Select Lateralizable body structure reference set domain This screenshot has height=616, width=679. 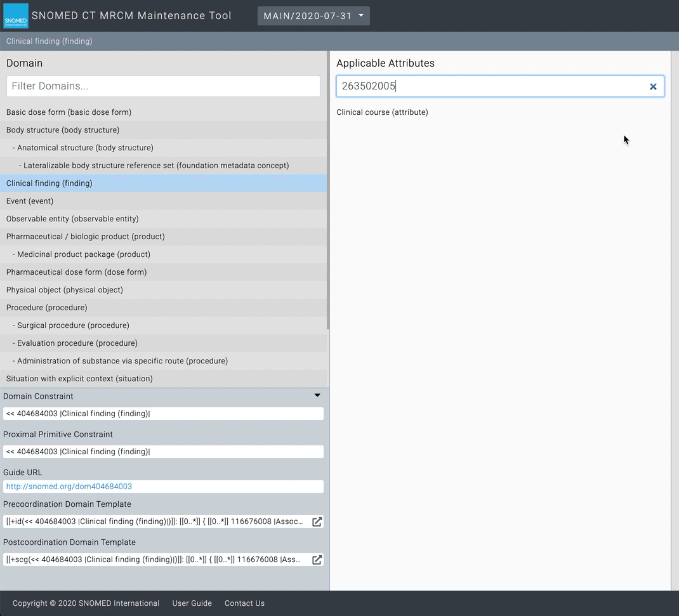point(163,166)
